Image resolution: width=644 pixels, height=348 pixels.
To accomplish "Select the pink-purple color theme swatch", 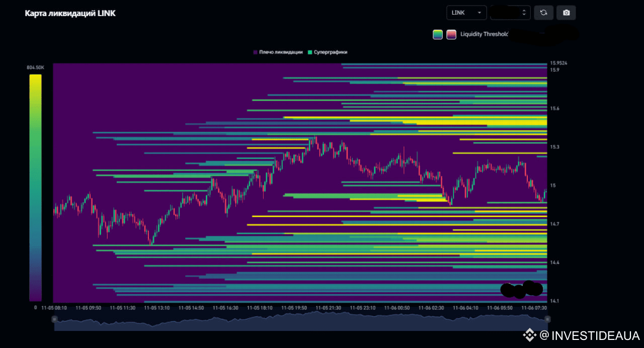I will (x=451, y=34).
